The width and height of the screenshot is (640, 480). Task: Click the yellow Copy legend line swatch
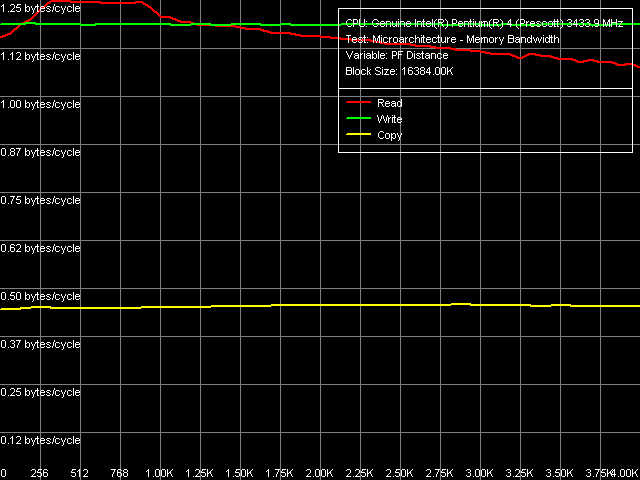coord(358,135)
